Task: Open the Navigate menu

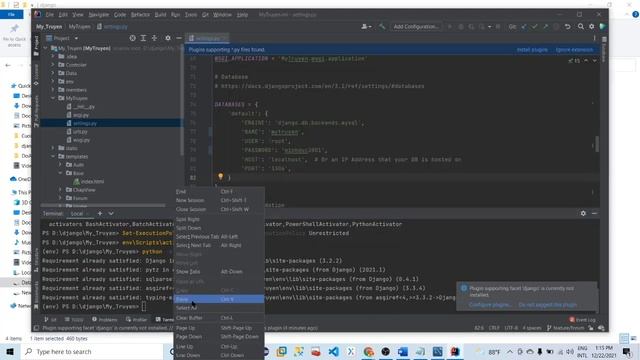Action: point(99,15)
